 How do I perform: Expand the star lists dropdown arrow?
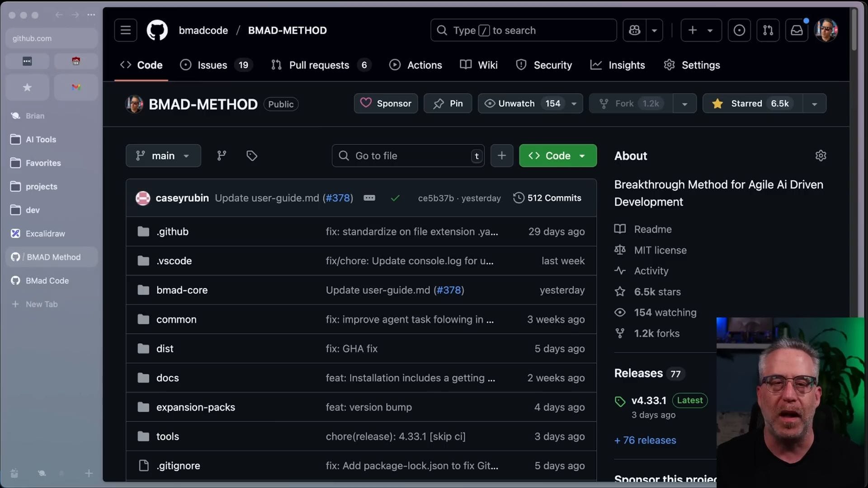point(814,104)
